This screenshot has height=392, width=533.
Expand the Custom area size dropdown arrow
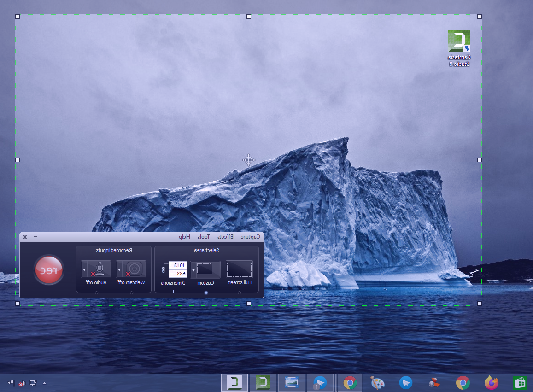(x=193, y=269)
